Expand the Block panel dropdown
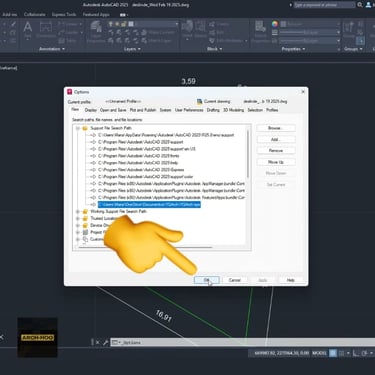375x375 pixels. point(214,49)
